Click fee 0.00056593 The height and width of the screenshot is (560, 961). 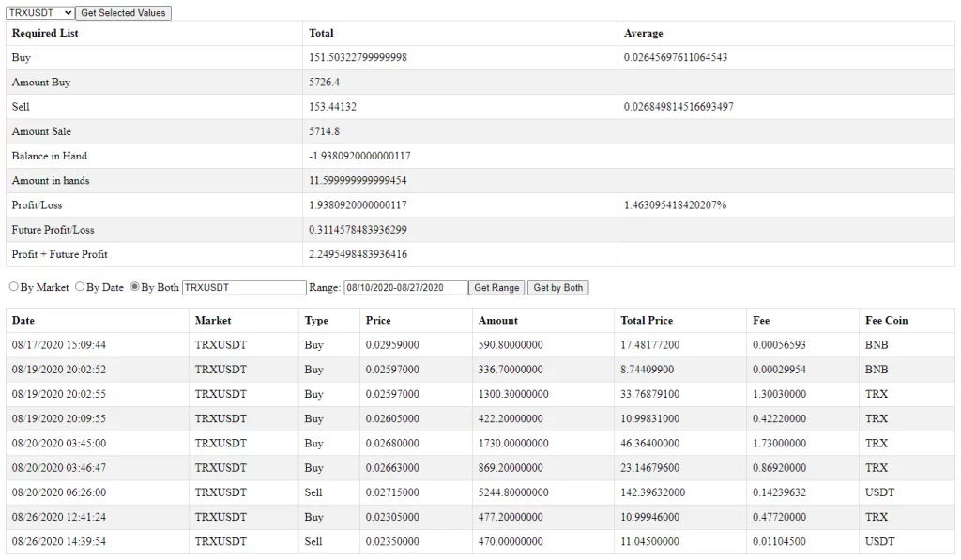(779, 345)
